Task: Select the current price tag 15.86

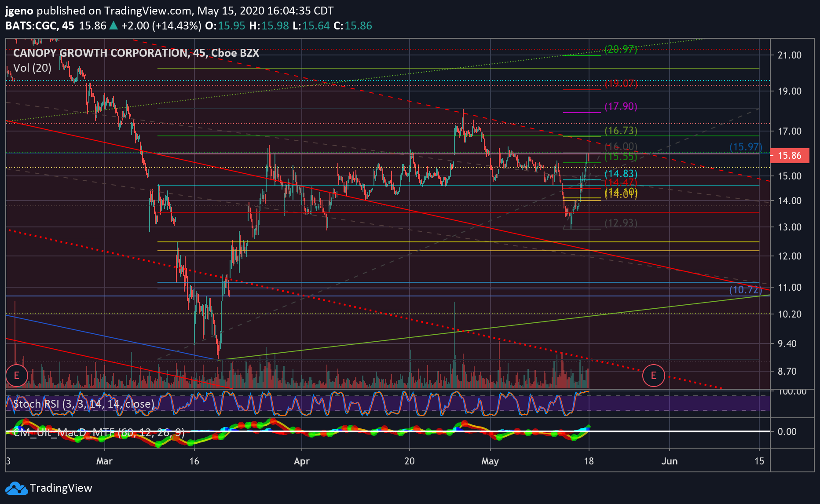Action: pos(790,155)
